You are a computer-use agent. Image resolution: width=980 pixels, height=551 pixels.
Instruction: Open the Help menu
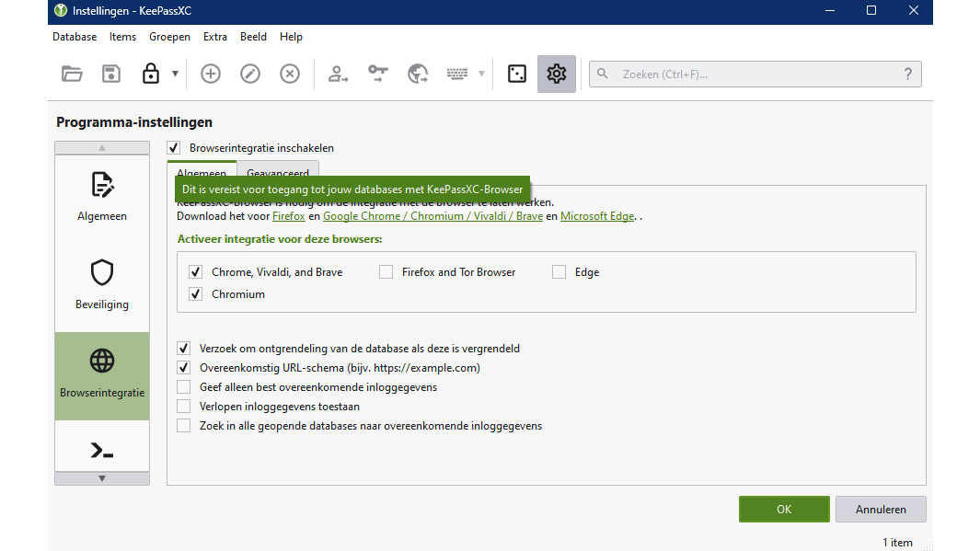(x=291, y=37)
